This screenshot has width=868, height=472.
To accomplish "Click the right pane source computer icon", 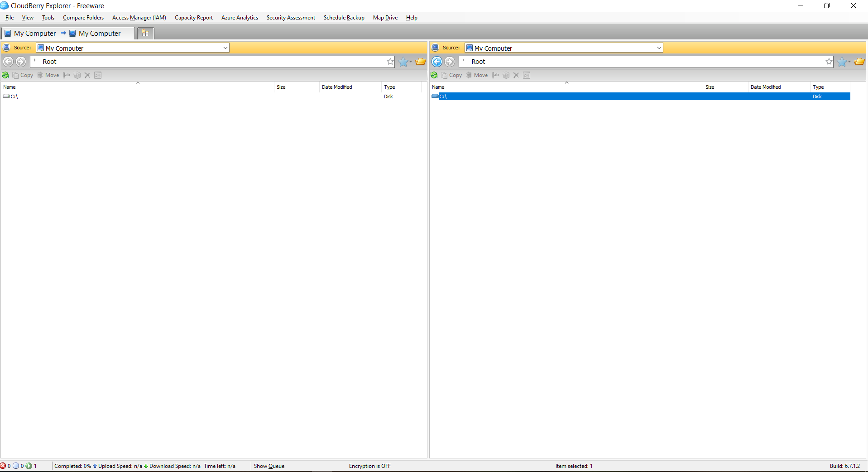I will click(435, 48).
